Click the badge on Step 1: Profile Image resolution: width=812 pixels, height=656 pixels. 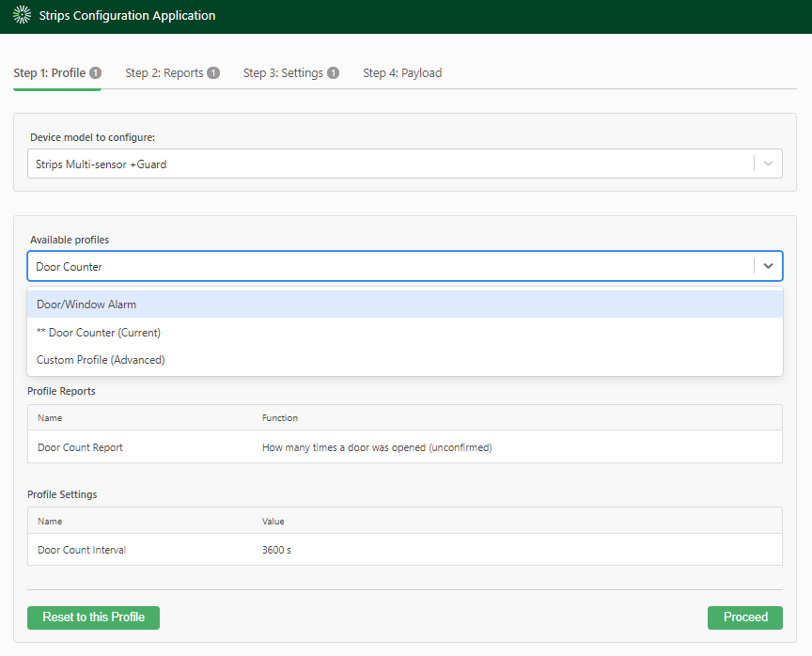(95, 73)
